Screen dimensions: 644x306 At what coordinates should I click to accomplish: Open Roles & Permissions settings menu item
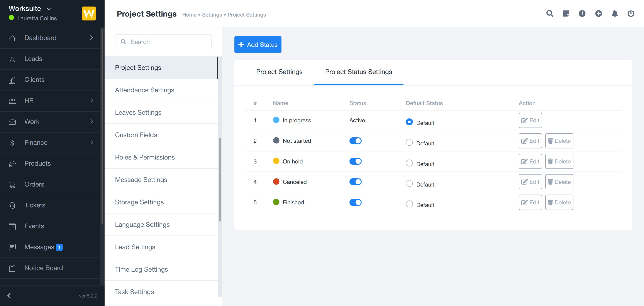pyautogui.click(x=145, y=157)
